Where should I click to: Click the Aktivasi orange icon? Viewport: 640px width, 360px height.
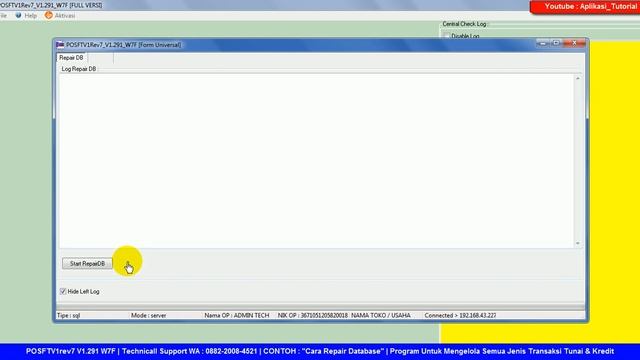coord(49,15)
